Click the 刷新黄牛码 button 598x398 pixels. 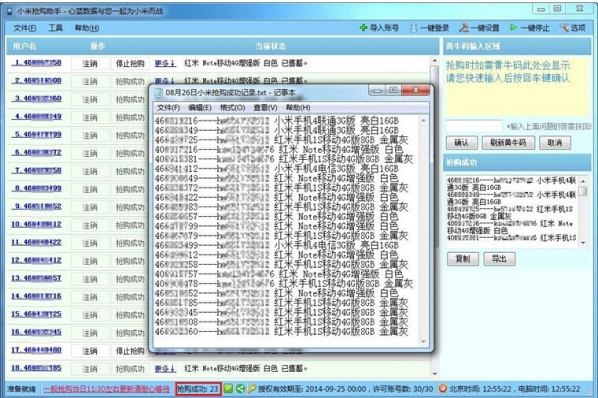pyautogui.click(x=508, y=143)
